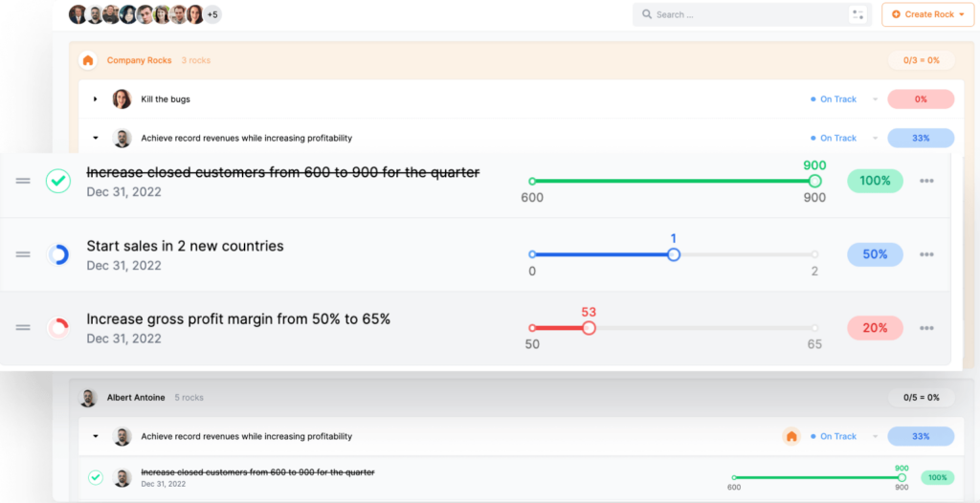
Task: Click the Search input field
Action: tap(737, 14)
